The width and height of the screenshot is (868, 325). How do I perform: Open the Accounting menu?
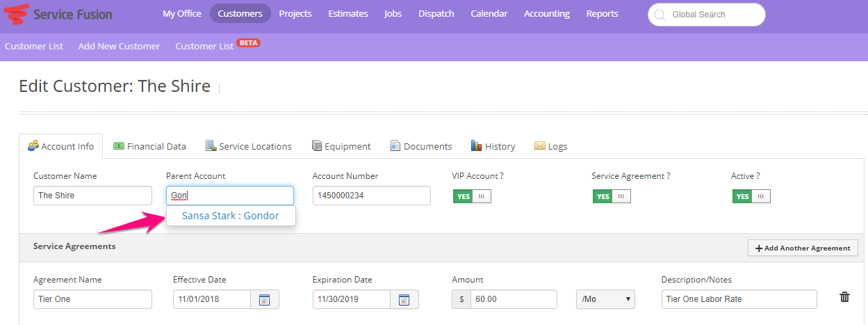(x=547, y=13)
